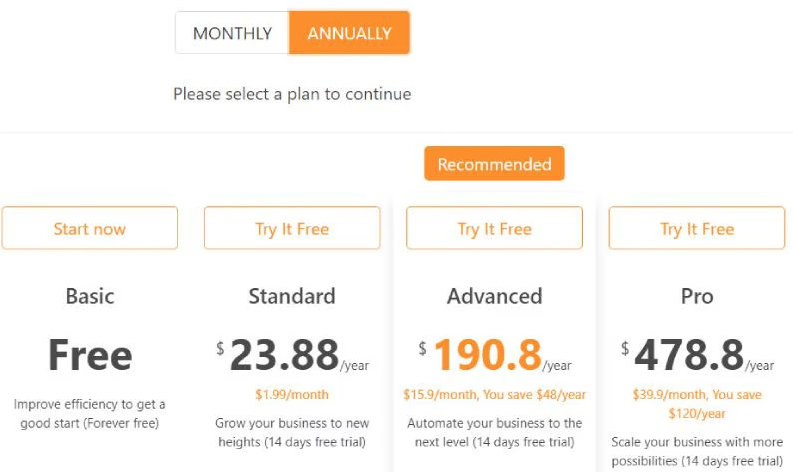Viewport: 793px width, 472px height.
Task: Click the $1.99/month price note
Action: (x=292, y=395)
